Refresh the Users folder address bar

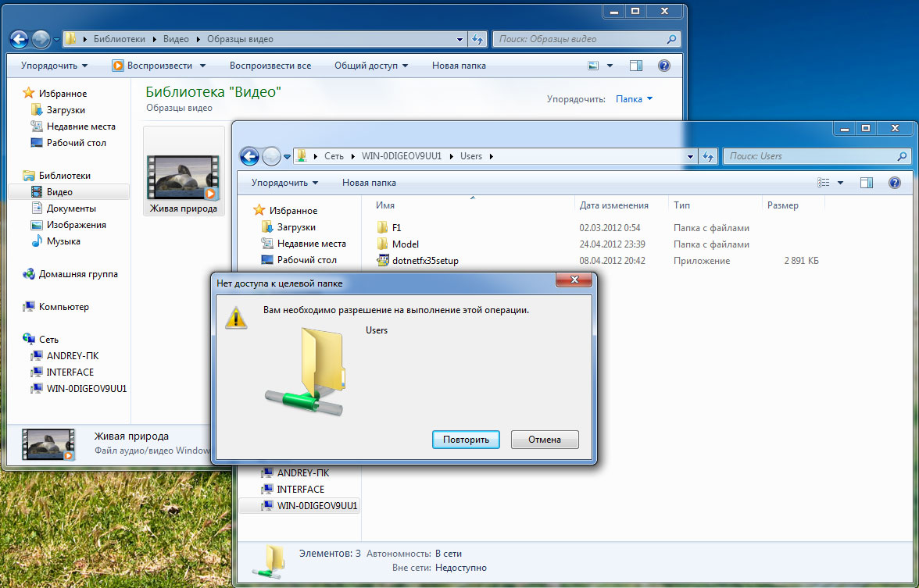(x=708, y=156)
